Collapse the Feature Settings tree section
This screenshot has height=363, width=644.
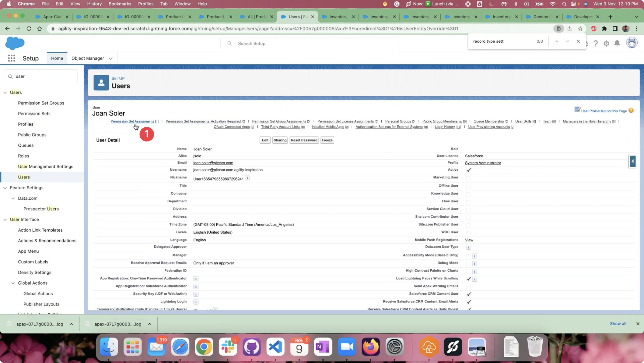point(5,188)
